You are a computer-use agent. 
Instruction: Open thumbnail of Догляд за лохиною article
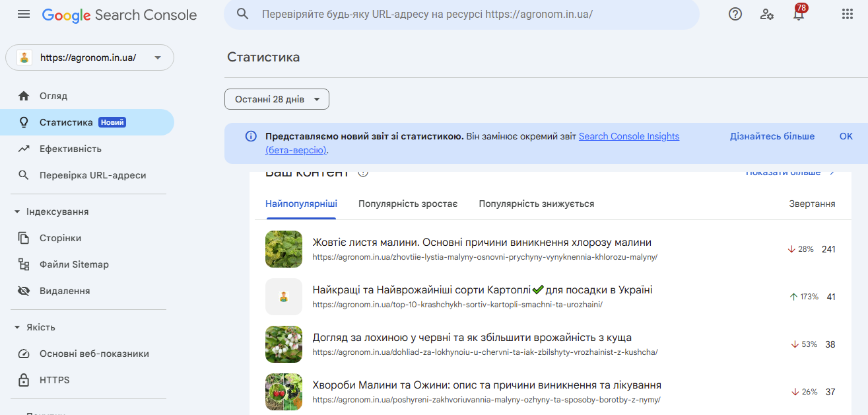click(x=284, y=344)
